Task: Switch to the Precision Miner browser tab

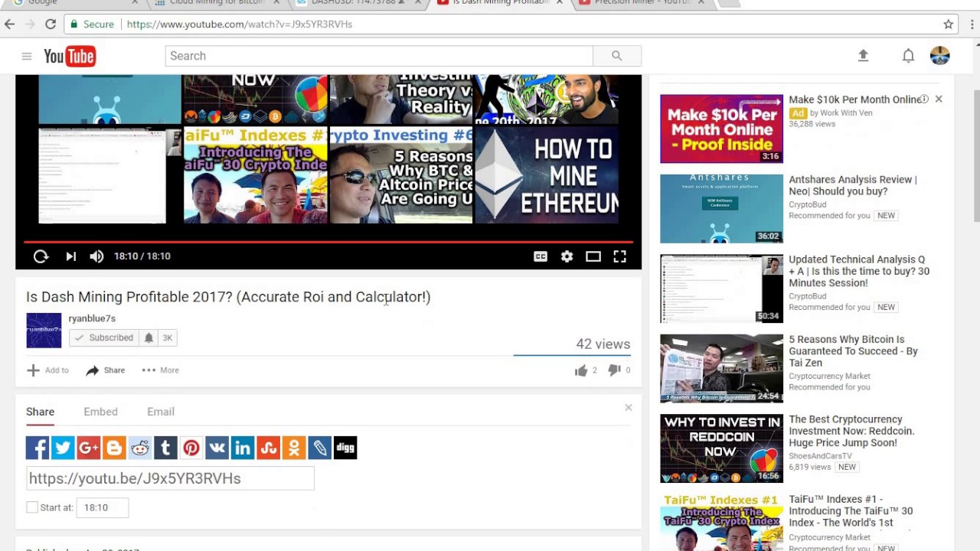Action: tap(642, 3)
